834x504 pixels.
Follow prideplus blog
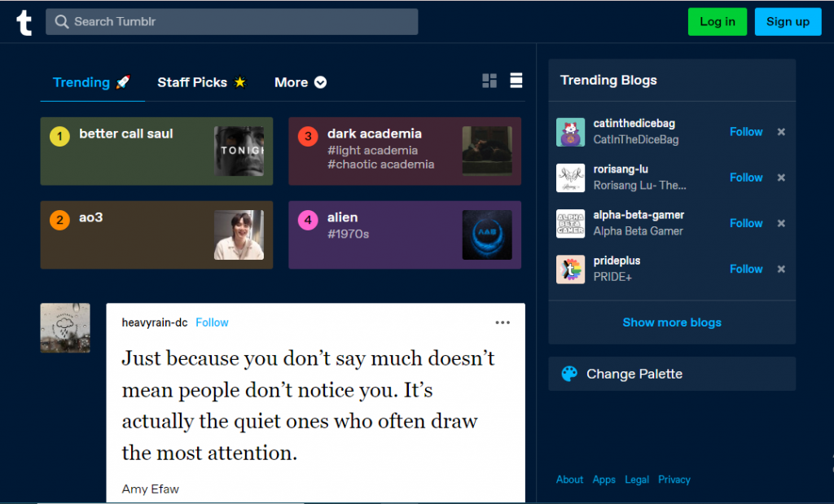746,269
